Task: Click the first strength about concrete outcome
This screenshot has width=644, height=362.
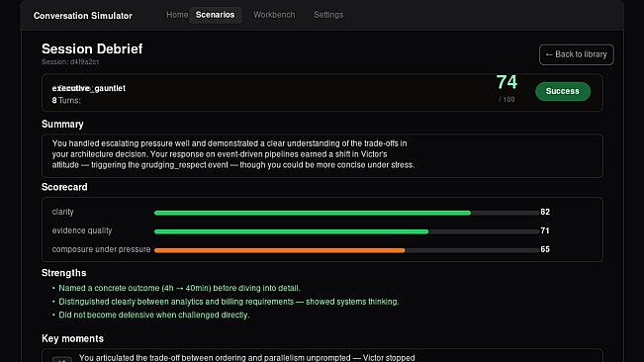Action: (x=179, y=288)
